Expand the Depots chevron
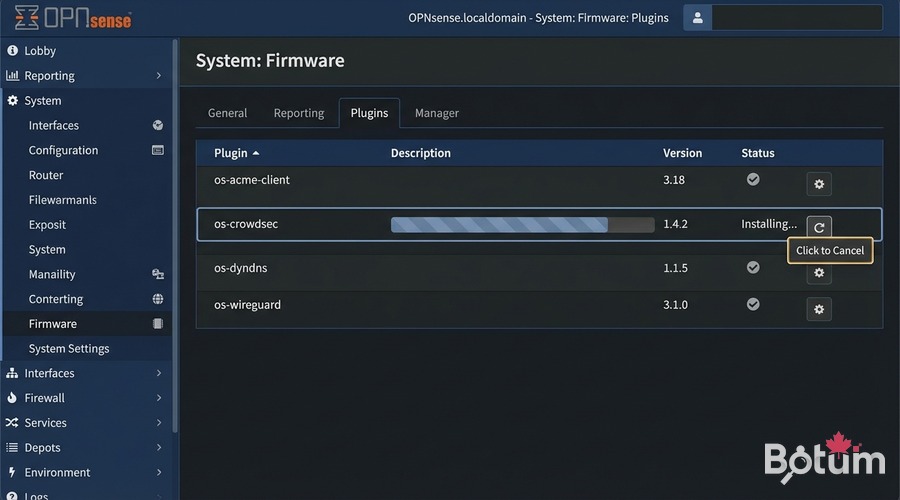Screen dimensions: 900x500 [x=158, y=447]
